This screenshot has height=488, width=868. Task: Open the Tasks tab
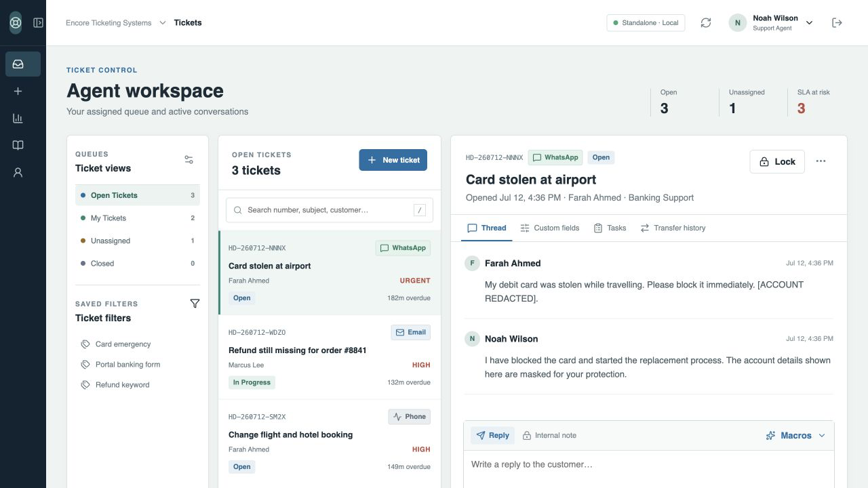tap(610, 228)
